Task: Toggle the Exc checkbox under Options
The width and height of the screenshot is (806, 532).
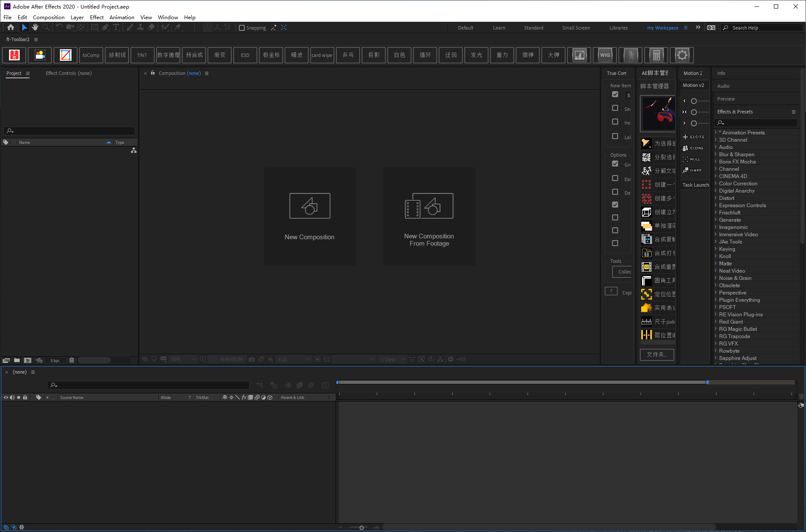Action: click(x=615, y=178)
